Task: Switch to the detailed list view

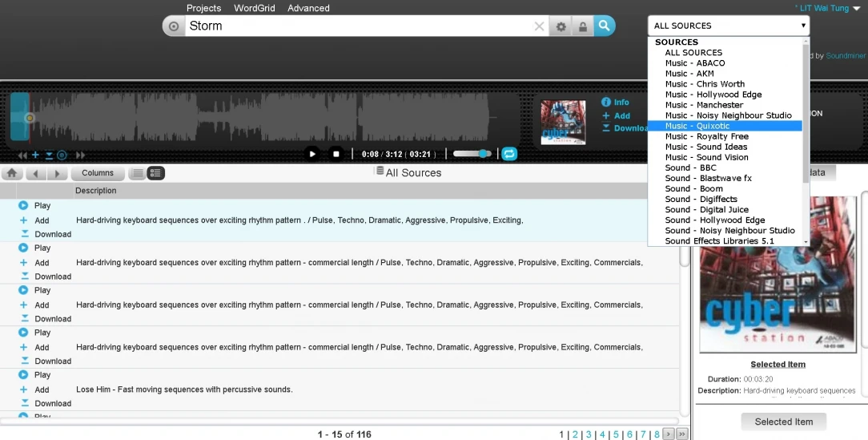Action: (x=156, y=173)
